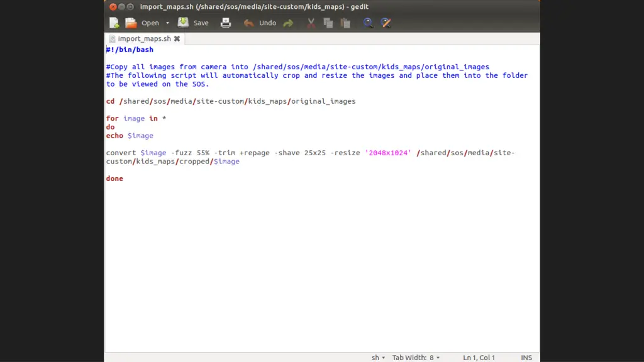Viewport: 644px width, 362px height.
Task: Create a new document with the toolbar icon
Action: pos(114,23)
